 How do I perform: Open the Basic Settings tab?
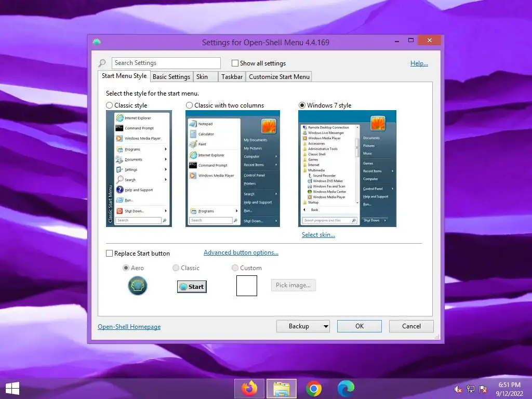tap(171, 77)
